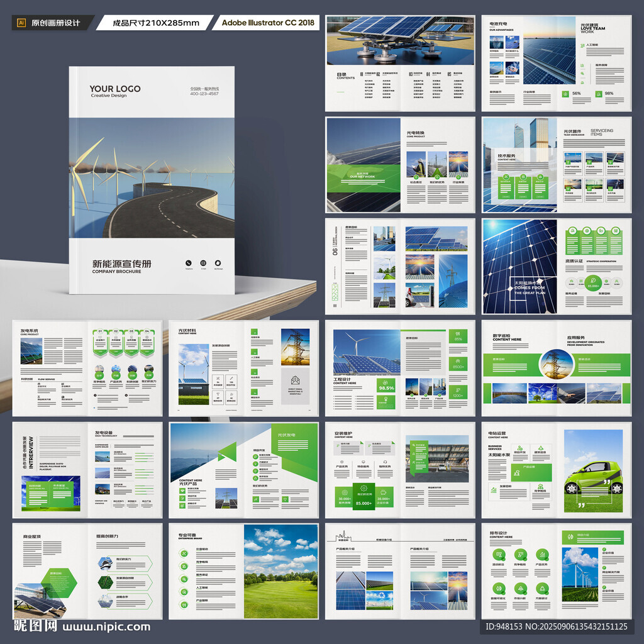Click the '发电系统' spread heading
Image resolution: width=644 pixels, height=644 pixels.
point(29,331)
